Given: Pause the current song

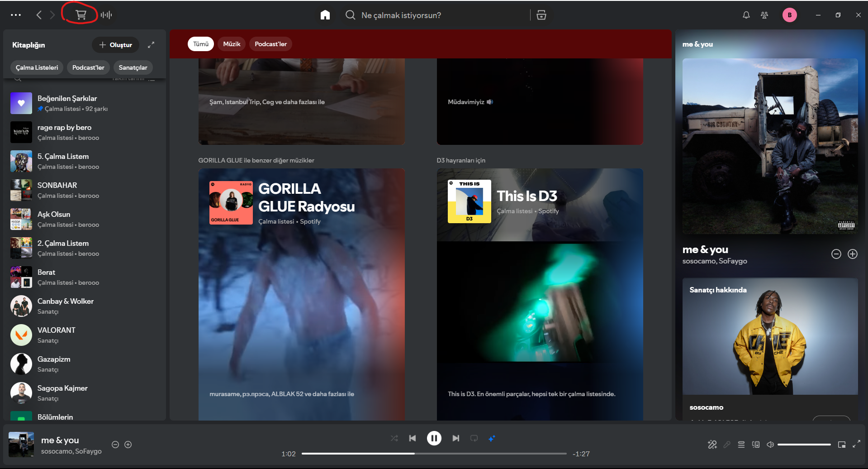Looking at the screenshot, I should point(434,438).
